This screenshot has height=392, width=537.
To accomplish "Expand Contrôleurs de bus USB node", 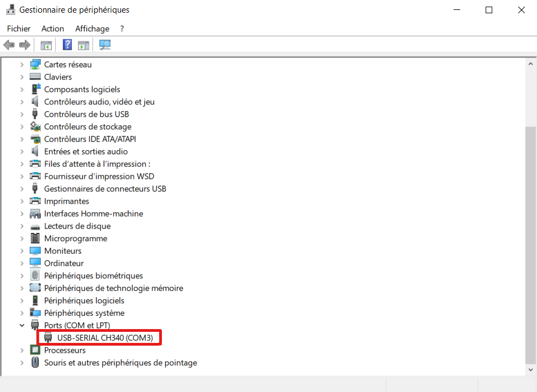I will point(22,114).
